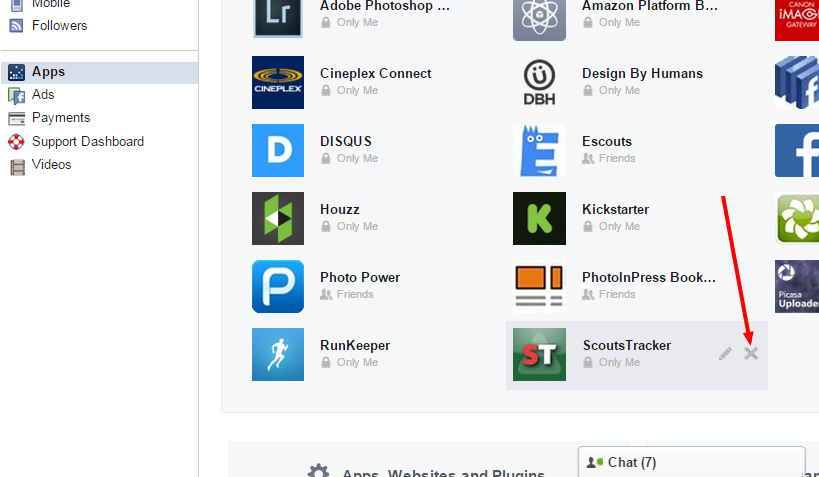Open the PhotoInPress Book name link
This screenshot has width=819, height=477.
(649, 277)
